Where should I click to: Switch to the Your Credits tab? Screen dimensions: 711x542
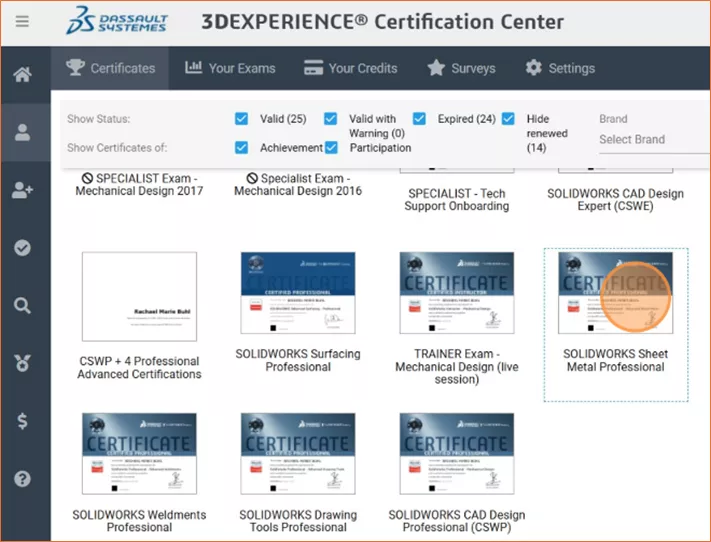[351, 68]
